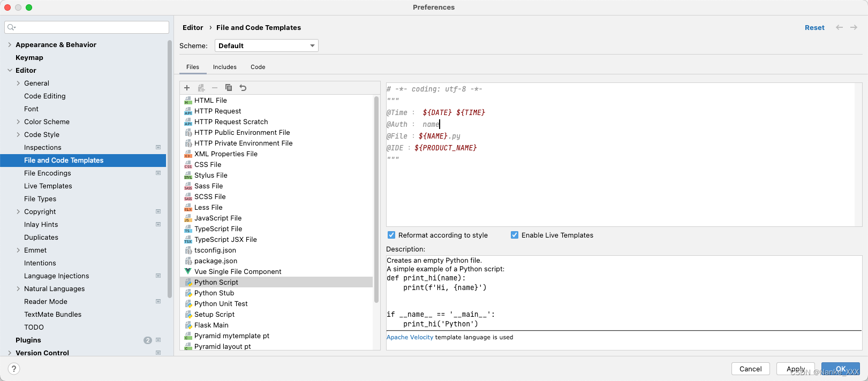The image size is (868, 381).
Task: Select the tsconfig.json template
Action: (276, 250)
